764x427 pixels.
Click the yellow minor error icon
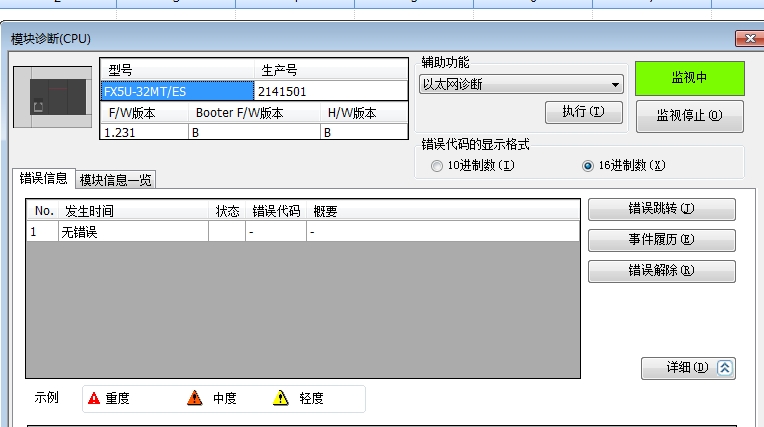(x=282, y=398)
